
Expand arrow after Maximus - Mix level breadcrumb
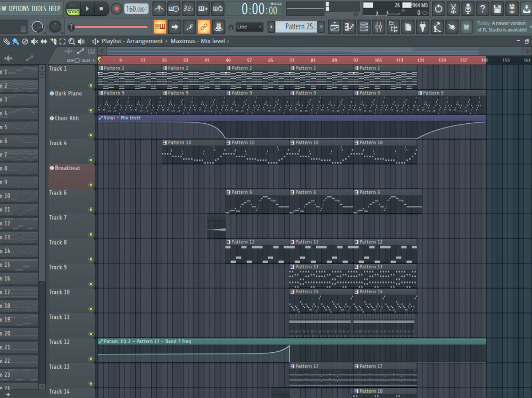point(228,41)
